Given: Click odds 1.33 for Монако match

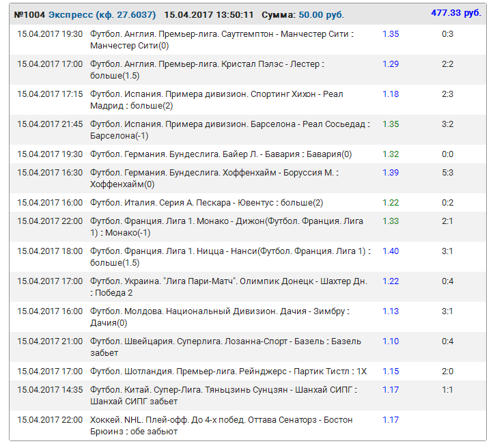Looking at the screenshot, I should point(391,221).
